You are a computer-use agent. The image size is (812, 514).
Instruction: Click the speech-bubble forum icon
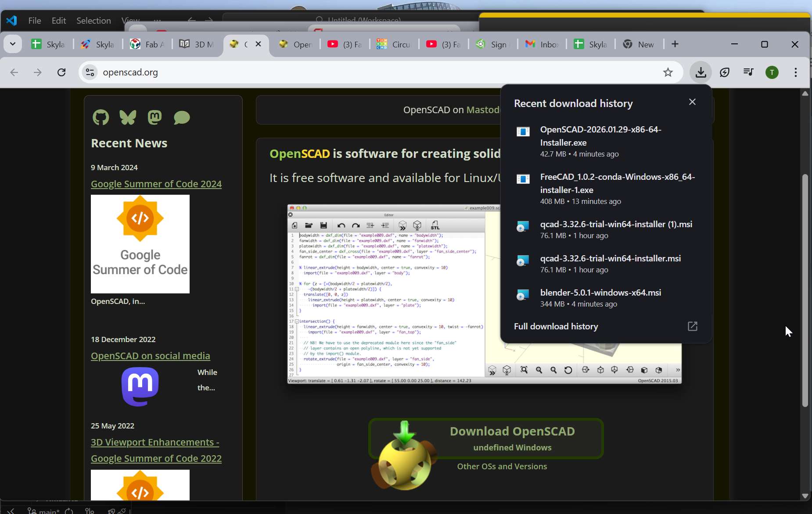pos(182,117)
